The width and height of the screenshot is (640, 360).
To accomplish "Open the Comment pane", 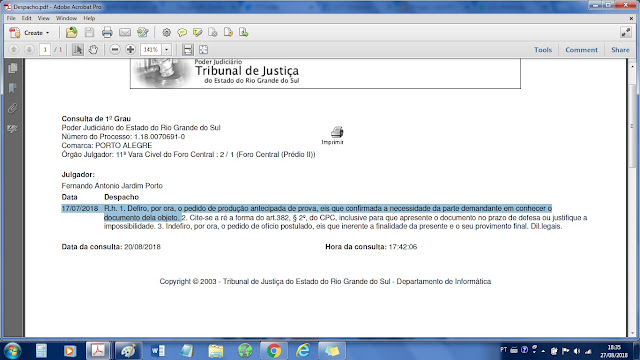I will point(581,50).
